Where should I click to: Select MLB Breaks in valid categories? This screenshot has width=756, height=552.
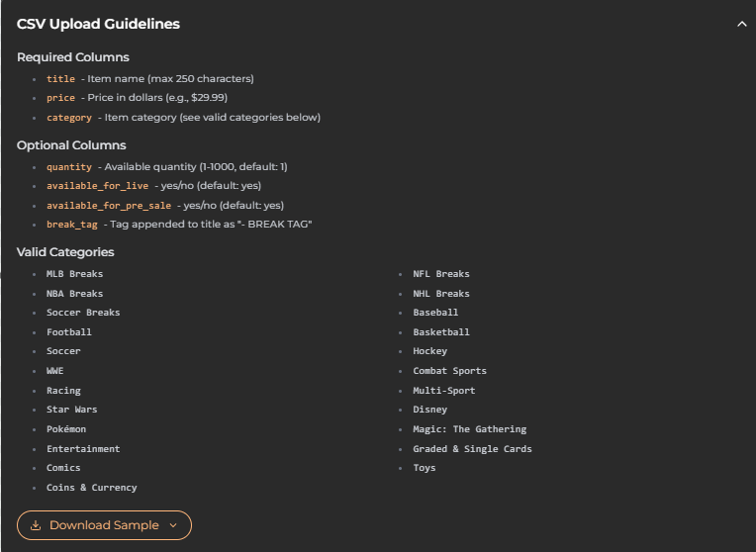(x=74, y=274)
